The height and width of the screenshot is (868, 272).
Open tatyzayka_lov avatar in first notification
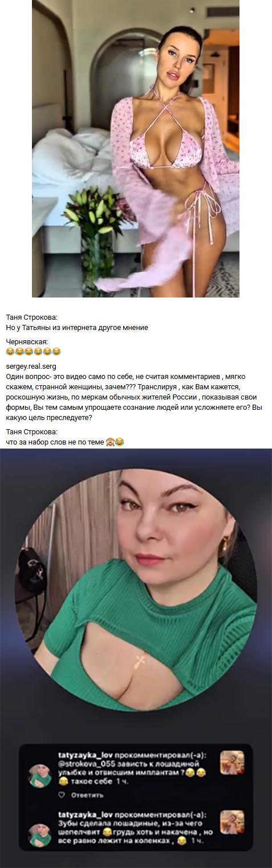40,776
